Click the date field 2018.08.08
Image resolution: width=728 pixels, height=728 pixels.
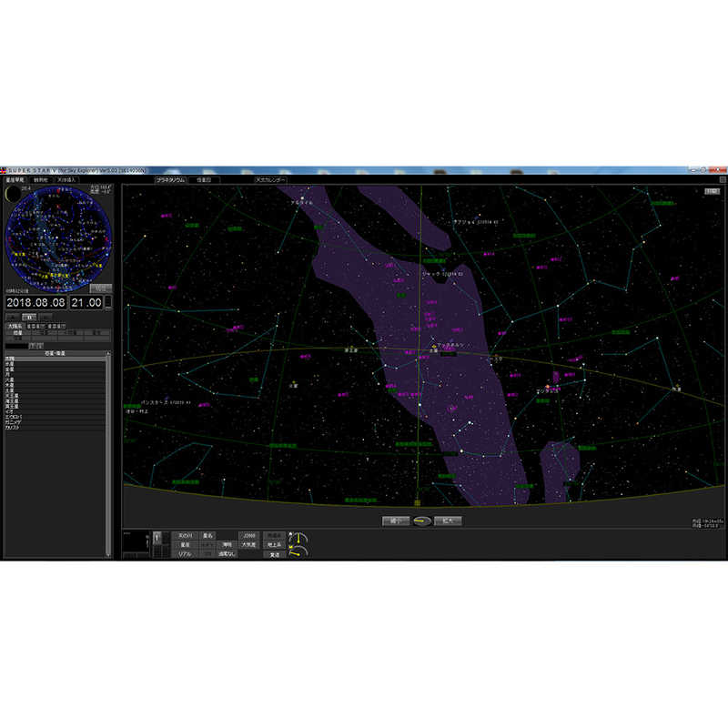(x=35, y=301)
